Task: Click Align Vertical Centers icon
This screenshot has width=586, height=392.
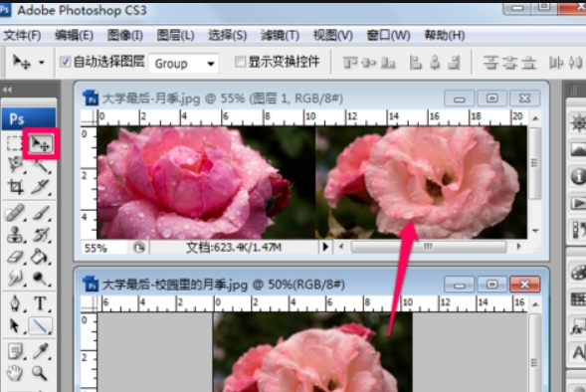Action: (369, 63)
